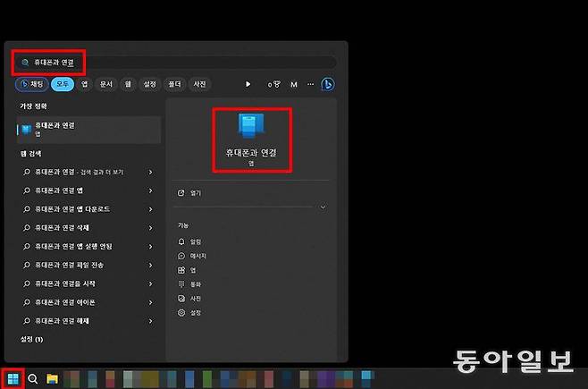The height and width of the screenshot is (389, 588).
Task: Select the 설정 filter tab
Action: tap(149, 84)
